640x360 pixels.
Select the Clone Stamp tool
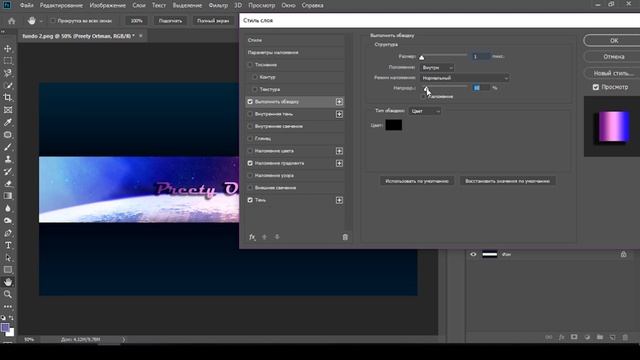8,159
